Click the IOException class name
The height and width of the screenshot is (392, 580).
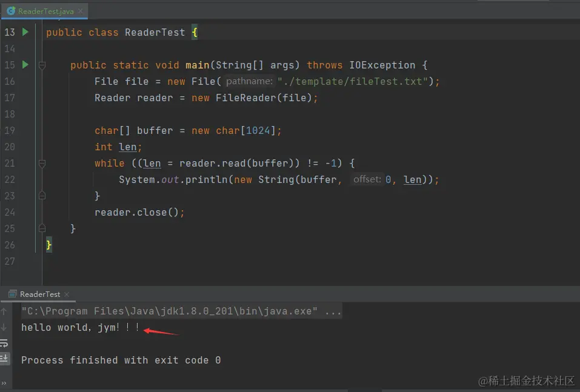click(x=382, y=65)
